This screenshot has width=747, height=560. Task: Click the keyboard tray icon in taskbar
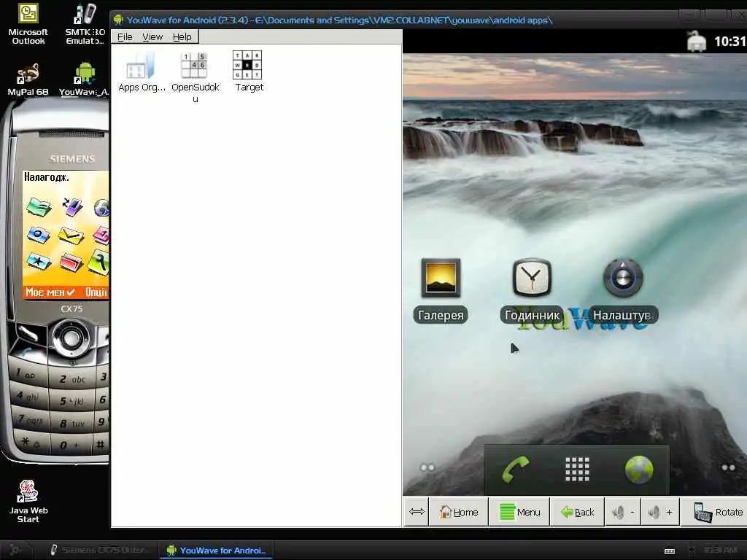pyautogui.click(x=670, y=551)
